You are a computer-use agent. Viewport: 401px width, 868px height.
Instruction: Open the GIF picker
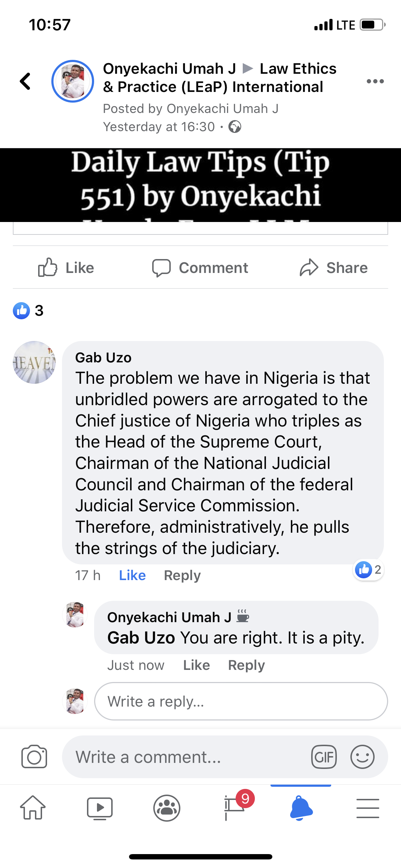click(324, 756)
